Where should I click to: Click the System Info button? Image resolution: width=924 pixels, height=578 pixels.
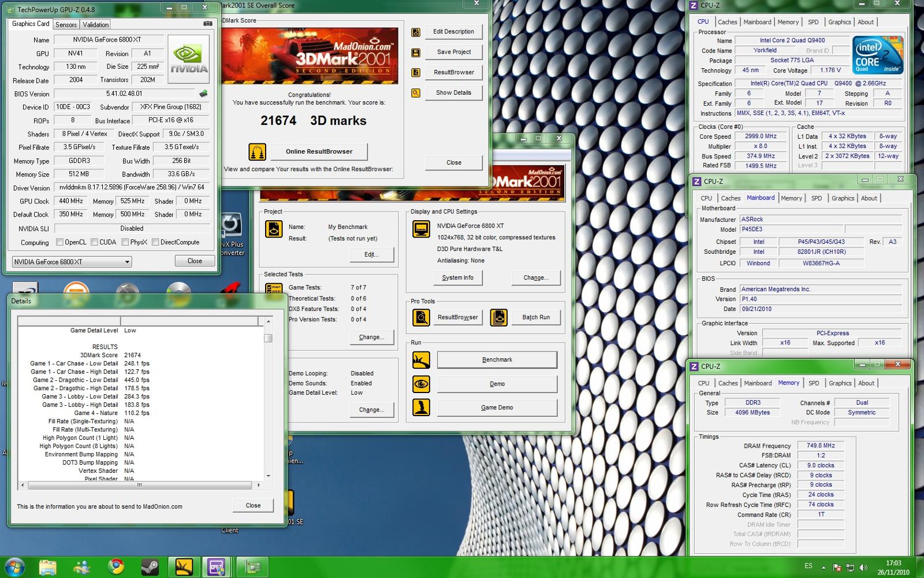457,278
